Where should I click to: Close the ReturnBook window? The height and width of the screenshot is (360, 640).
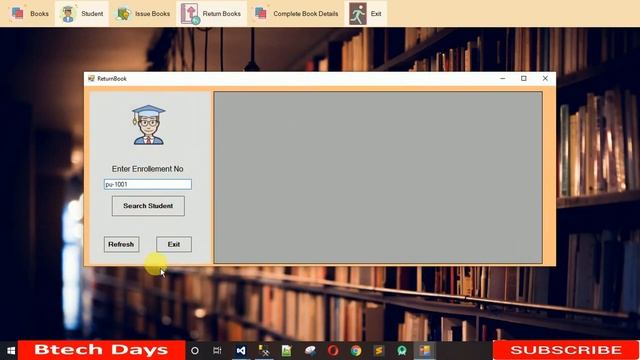[x=545, y=78]
